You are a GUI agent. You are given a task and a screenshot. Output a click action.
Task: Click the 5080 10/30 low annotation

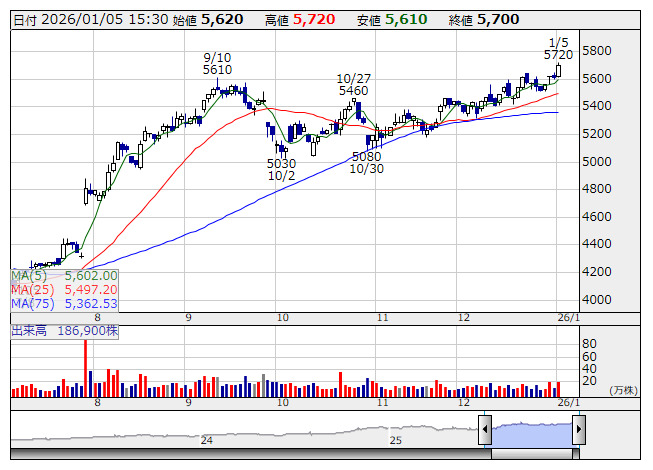[x=367, y=163]
